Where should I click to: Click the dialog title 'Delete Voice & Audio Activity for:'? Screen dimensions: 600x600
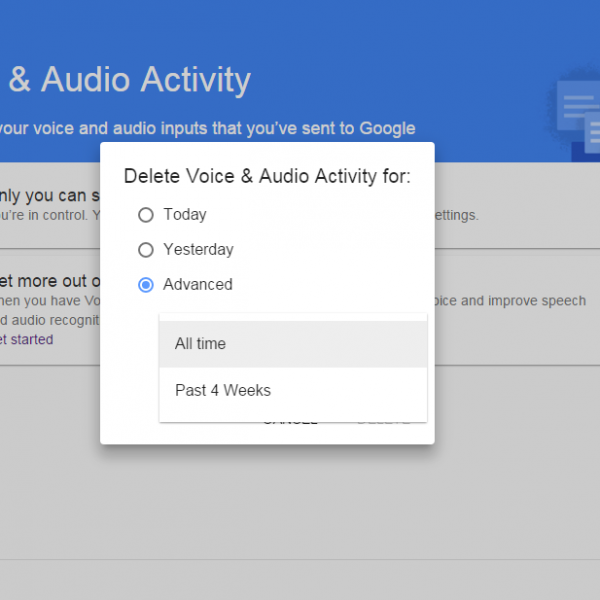[267, 176]
